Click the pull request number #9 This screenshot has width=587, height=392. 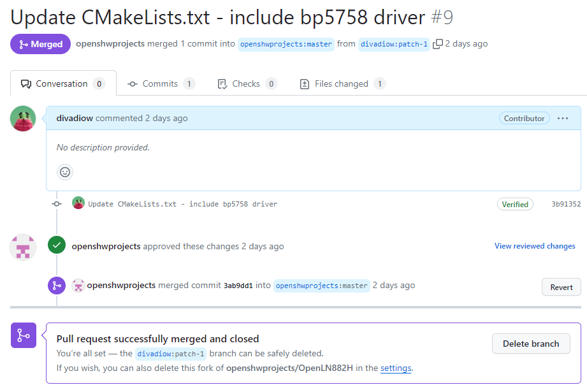tap(442, 18)
